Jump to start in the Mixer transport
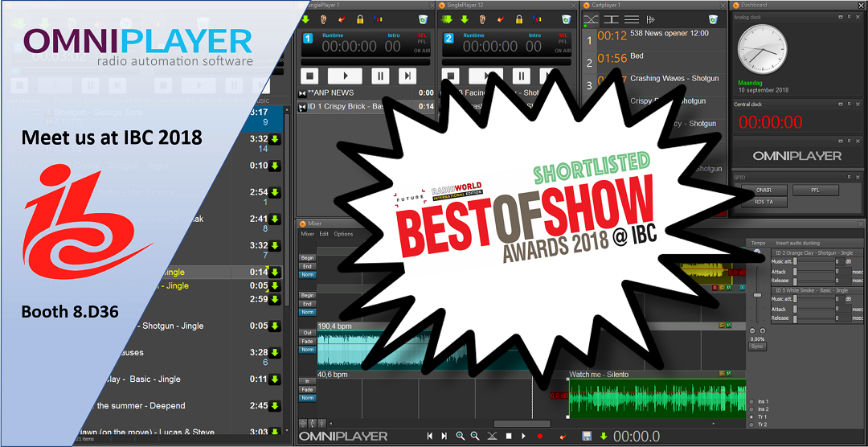 pos(431,436)
